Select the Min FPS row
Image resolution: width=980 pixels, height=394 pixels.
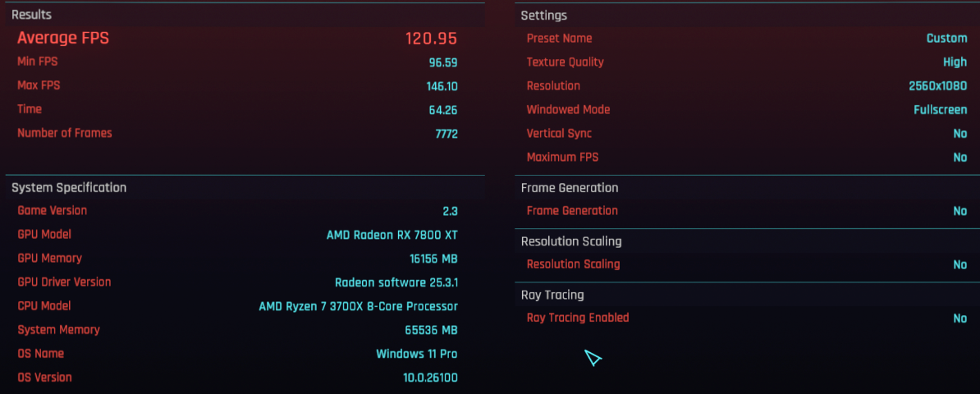pos(237,62)
